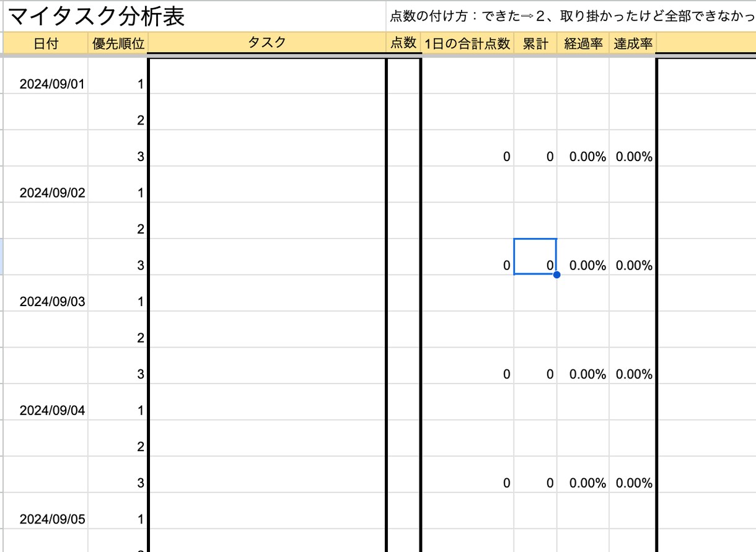
Task: Select priority 2 cell under 2024/09/01
Action: pos(118,112)
